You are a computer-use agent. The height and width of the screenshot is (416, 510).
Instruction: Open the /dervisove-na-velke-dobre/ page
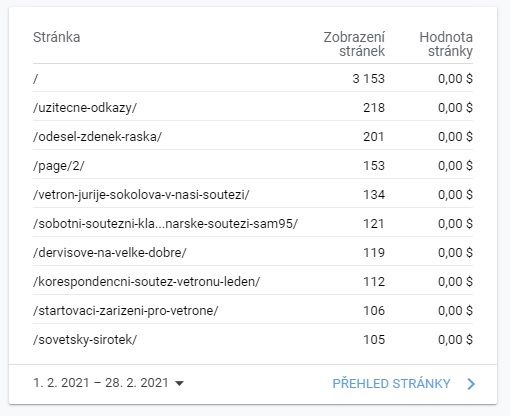pos(253,252)
